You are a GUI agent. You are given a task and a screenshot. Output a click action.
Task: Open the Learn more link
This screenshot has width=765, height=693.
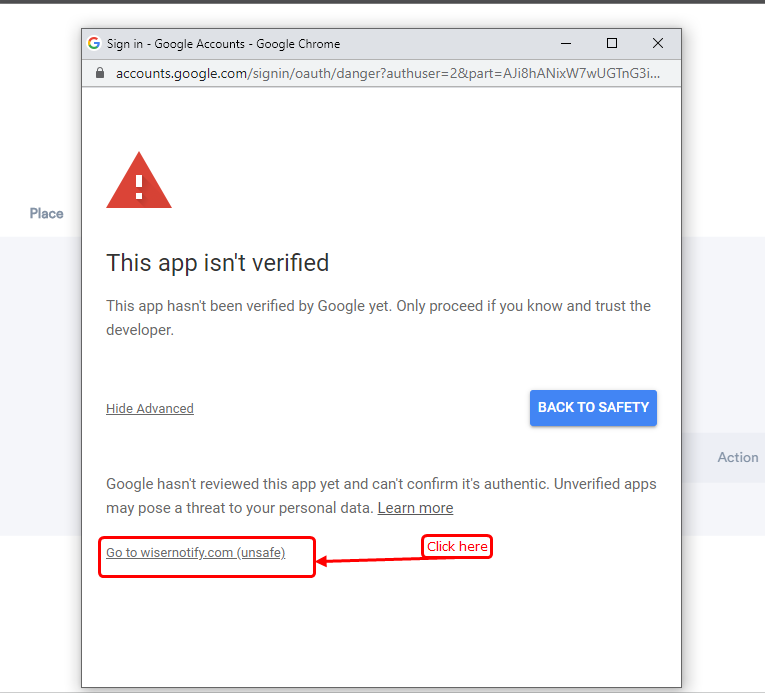[x=415, y=508]
